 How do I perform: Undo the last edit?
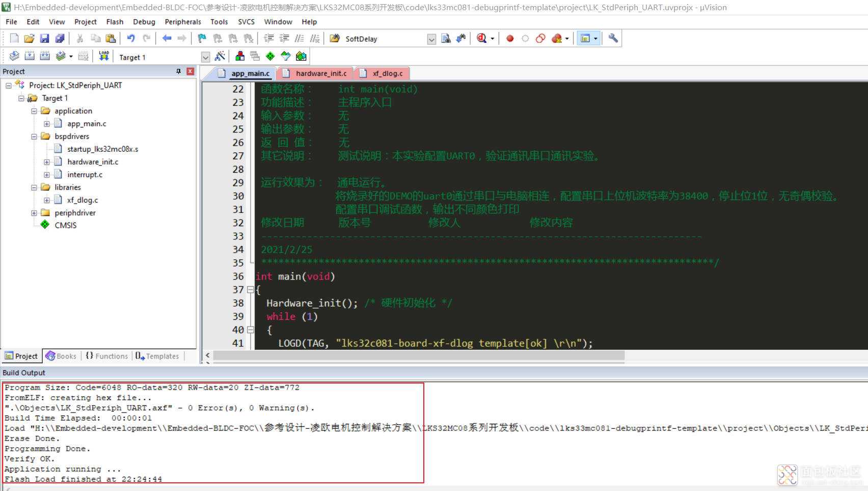click(131, 38)
